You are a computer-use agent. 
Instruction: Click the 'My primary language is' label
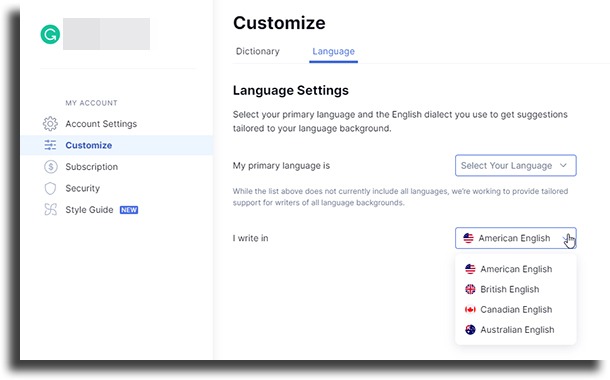pyautogui.click(x=281, y=166)
